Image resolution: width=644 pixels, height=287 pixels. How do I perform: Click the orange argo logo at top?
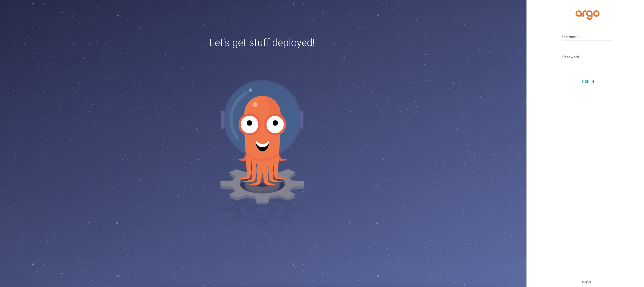point(587,14)
